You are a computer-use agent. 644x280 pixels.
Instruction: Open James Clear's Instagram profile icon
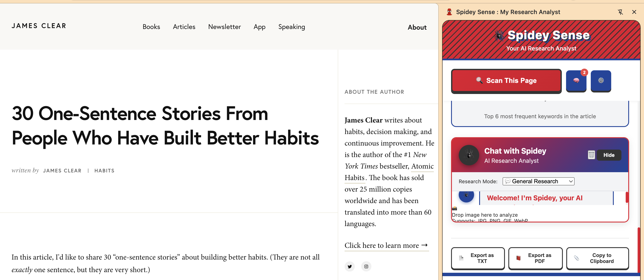(x=366, y=267)
